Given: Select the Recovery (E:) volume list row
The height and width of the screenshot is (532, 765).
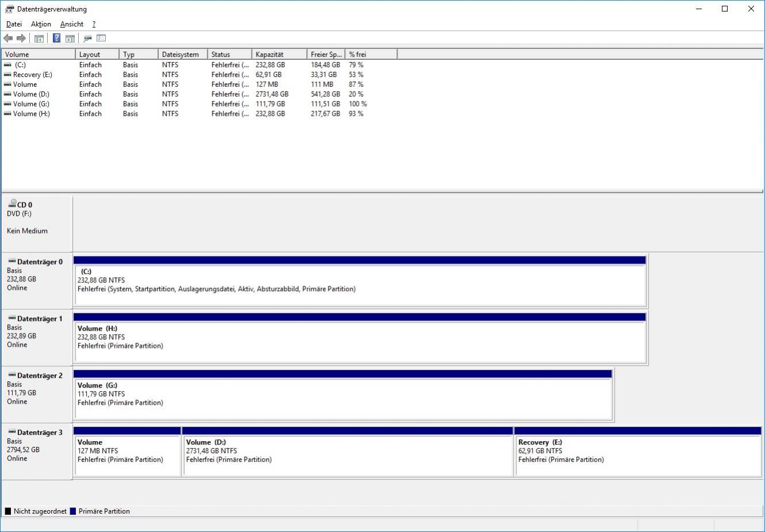Looking at the screenshot, I should point(199,75).
